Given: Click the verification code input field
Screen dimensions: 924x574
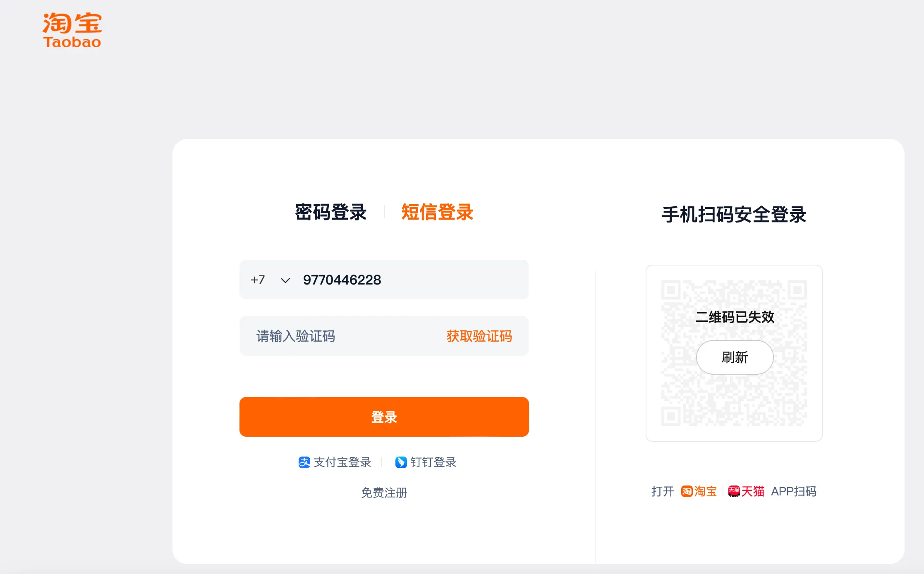Looking at the screenshot, I should pos(343,336).
